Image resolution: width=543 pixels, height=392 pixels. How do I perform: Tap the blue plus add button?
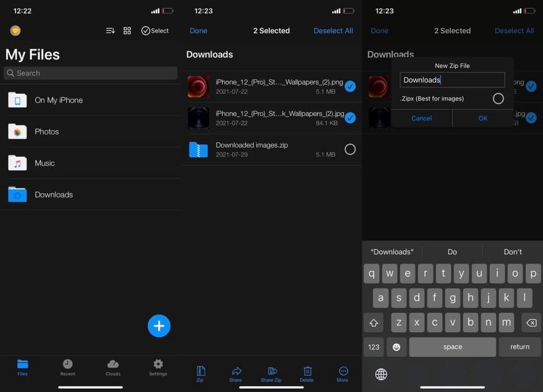coord(159,326)
